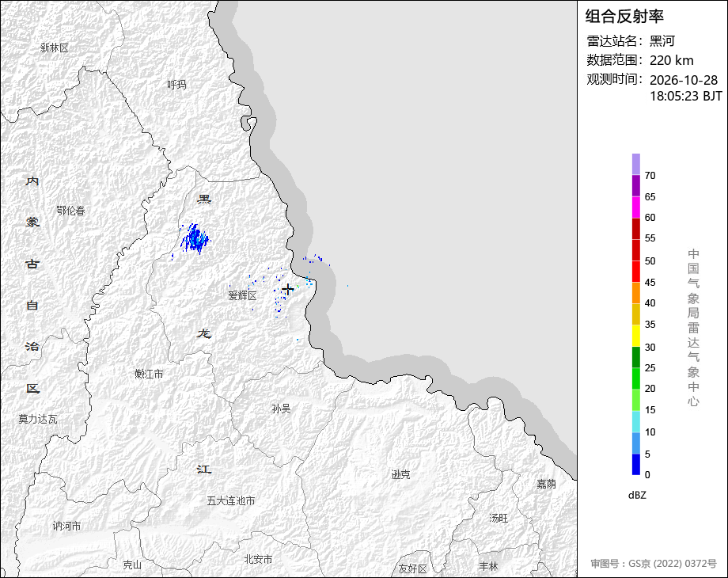
Task: Select the radar station name 黑河
Action: (662, 41)
